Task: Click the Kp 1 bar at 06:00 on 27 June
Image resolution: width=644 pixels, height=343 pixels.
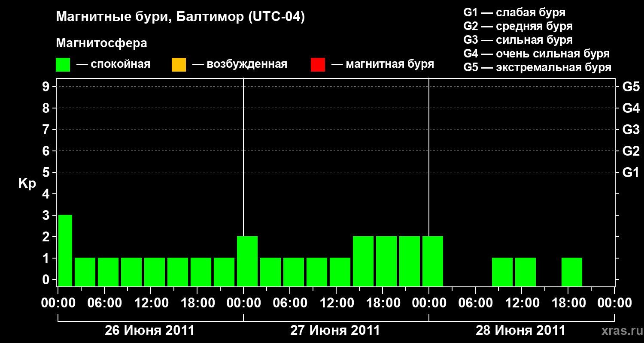Action: point(294,272)
